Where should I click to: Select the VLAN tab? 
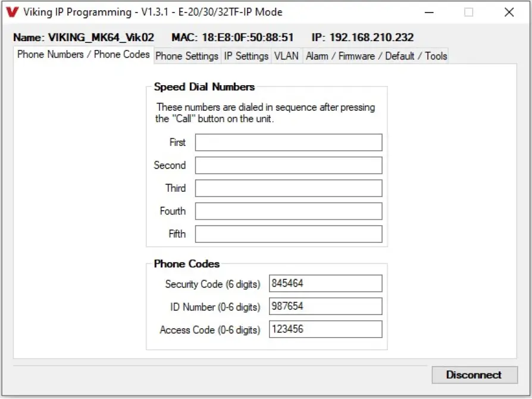point(286,55)
